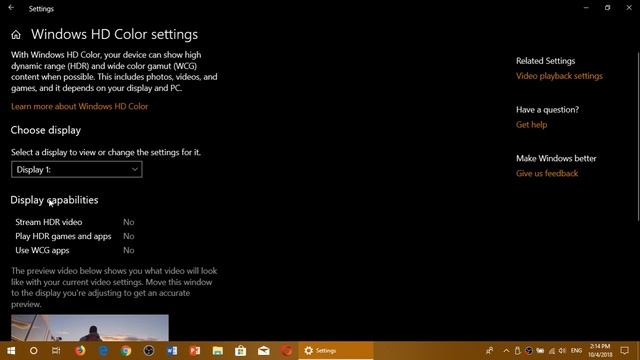The image size is (640, 360).
Task: Open the Settings home icon
Action: coord(16,35)
